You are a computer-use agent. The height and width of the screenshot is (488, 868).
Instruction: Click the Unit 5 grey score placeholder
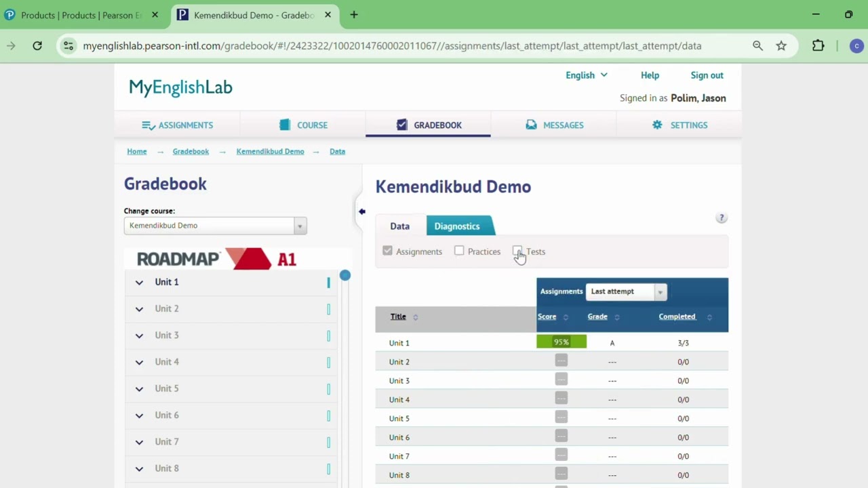(x=561, y=418)
